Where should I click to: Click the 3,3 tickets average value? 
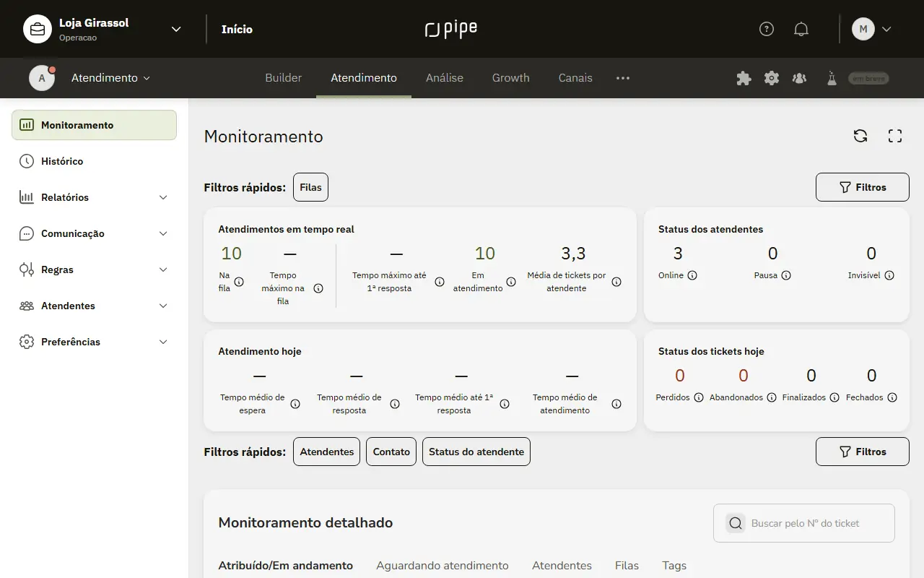(573, 253)
